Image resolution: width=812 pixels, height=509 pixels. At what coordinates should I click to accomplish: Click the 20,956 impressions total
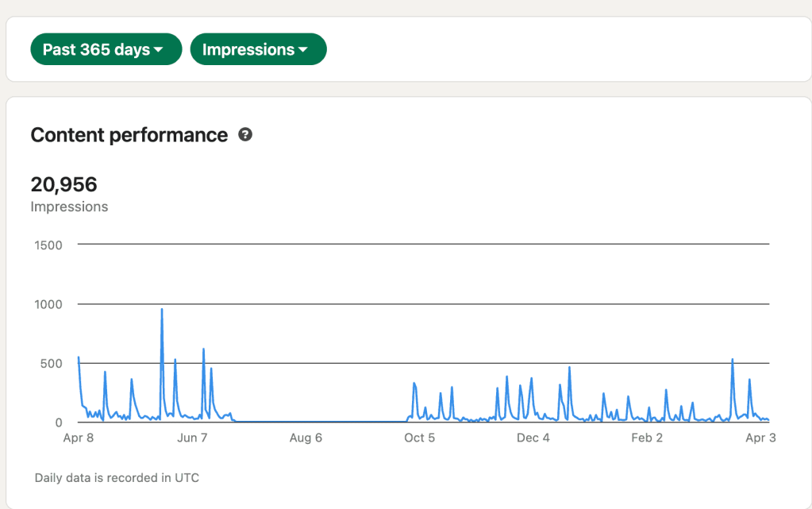(x=63, y=185)
